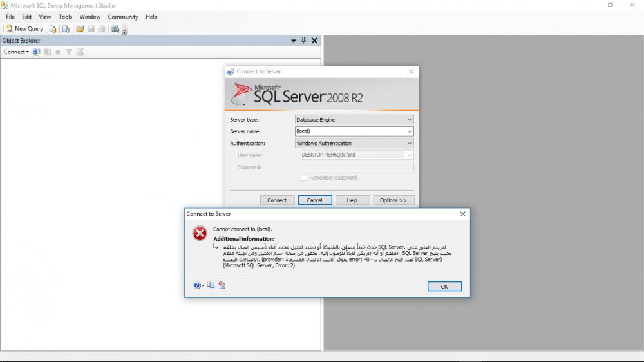This screenshot has width=644, height=362.
Task: Click the Filter funnel icon
Action: (x=69, y=52)
